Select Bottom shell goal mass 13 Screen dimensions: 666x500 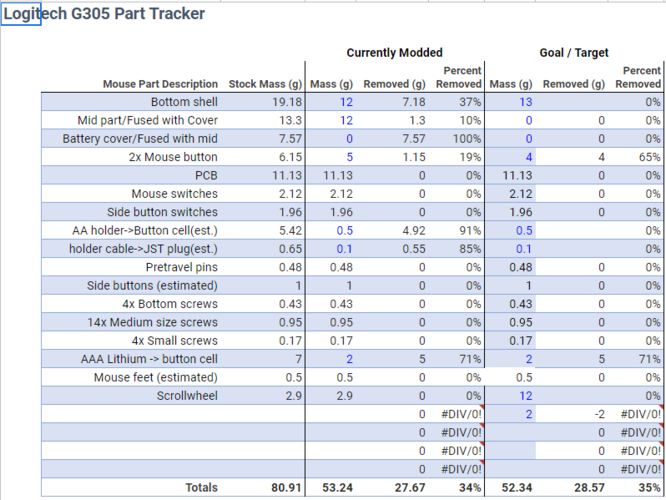(x=525, y=102)
